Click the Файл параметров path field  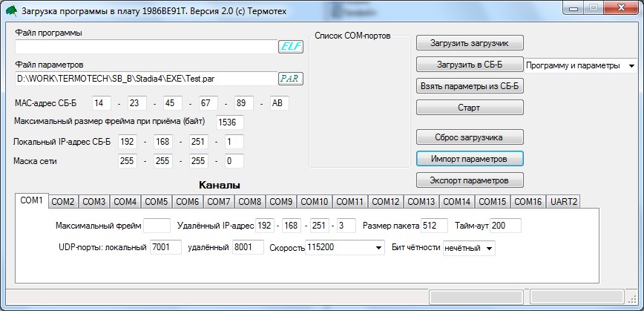pos(147,78)
